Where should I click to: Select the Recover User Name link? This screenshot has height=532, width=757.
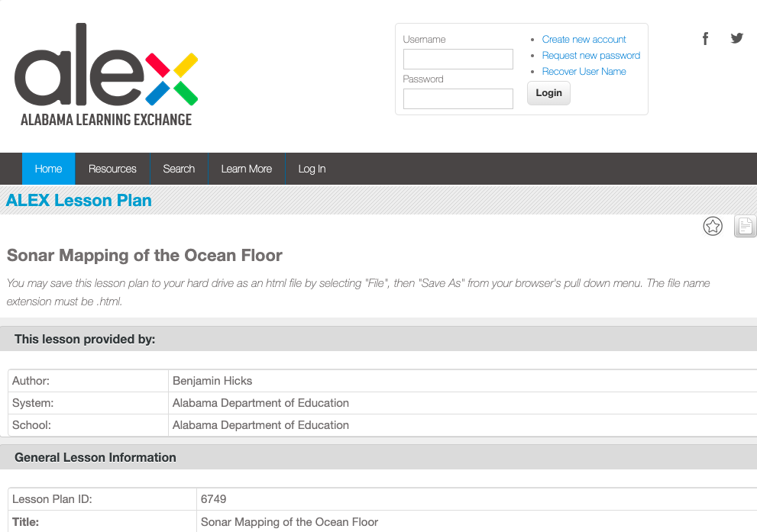pyautogui.click(x=584, y=71)
